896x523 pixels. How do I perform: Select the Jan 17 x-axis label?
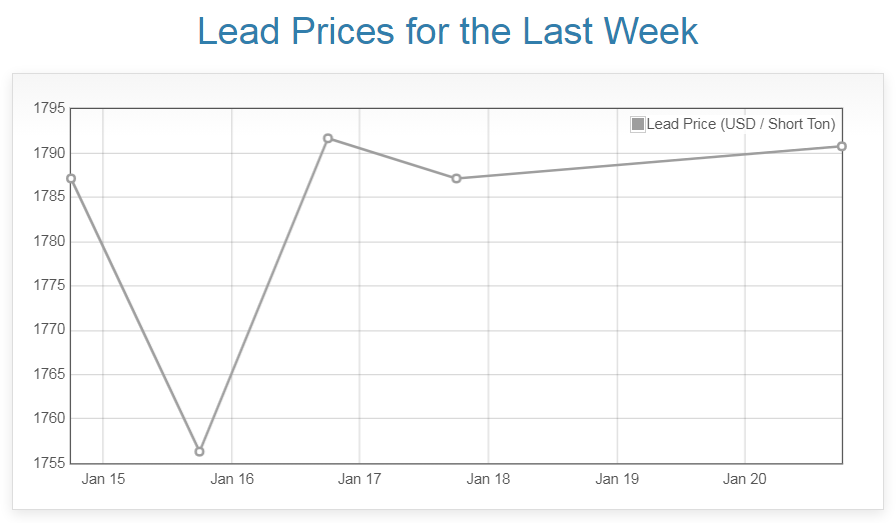pos(360,480)
